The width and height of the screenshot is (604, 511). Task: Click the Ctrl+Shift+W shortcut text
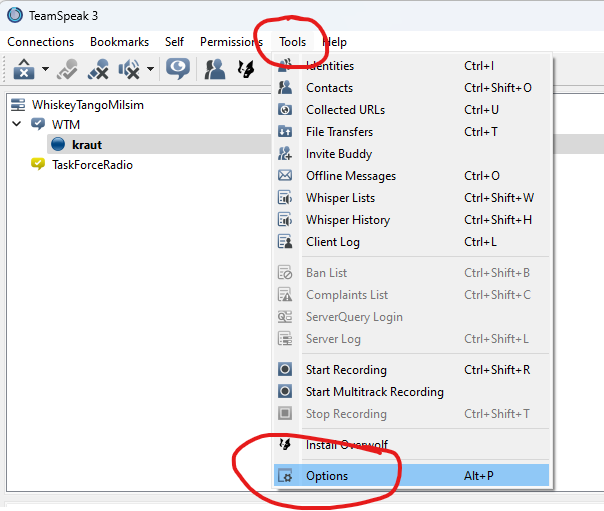499,198
